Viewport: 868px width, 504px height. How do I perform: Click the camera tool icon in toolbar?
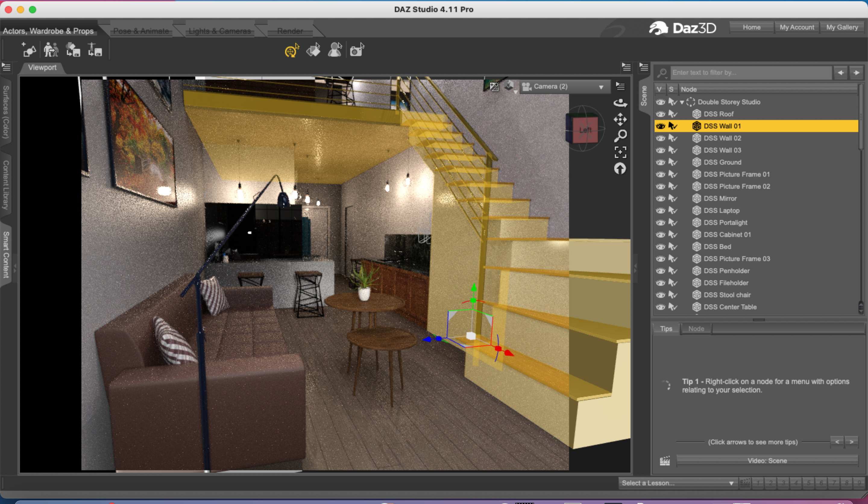click(x=357, y=50)
